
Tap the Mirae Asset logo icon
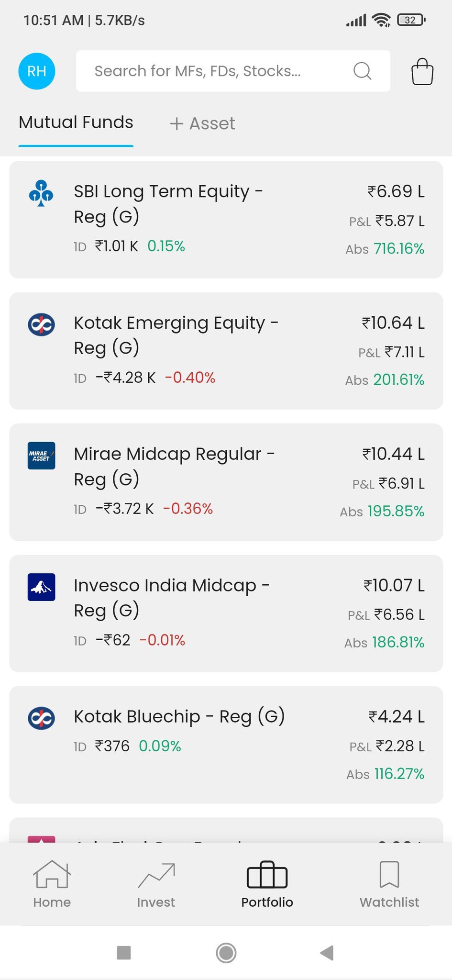[x=41, y=456]
